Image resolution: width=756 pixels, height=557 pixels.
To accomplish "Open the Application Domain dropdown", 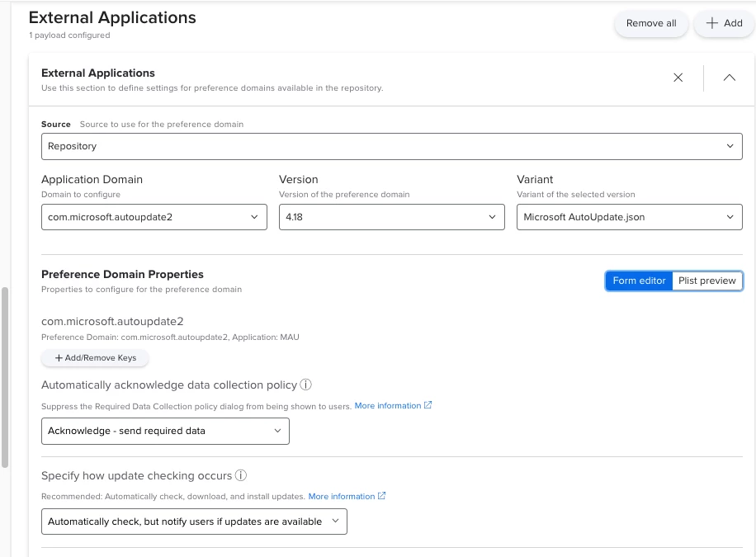I will point(154,217).
